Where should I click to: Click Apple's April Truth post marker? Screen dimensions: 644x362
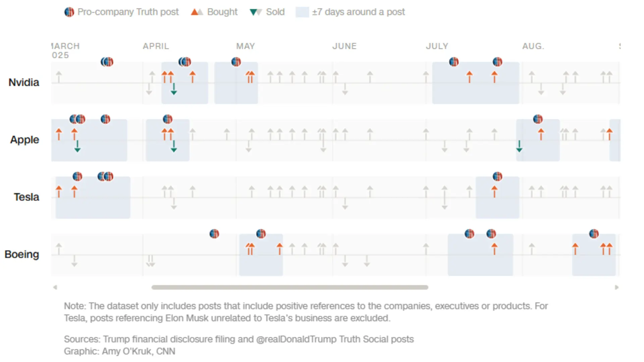tap(167, 119)
